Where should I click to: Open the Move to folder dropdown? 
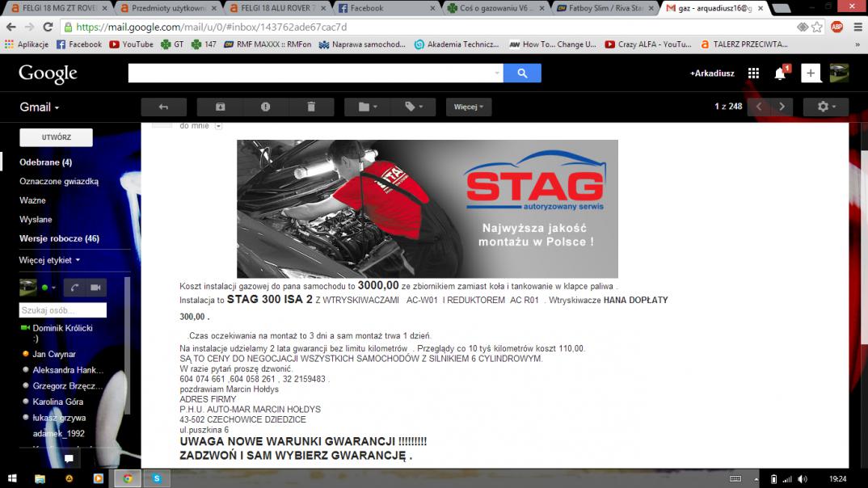coord(367,107)
